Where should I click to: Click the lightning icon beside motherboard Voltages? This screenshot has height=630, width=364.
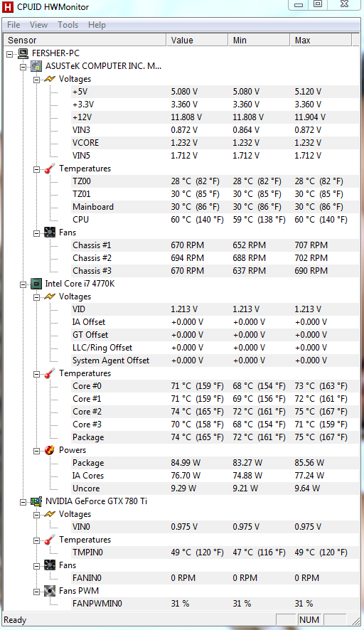point(50,79)
